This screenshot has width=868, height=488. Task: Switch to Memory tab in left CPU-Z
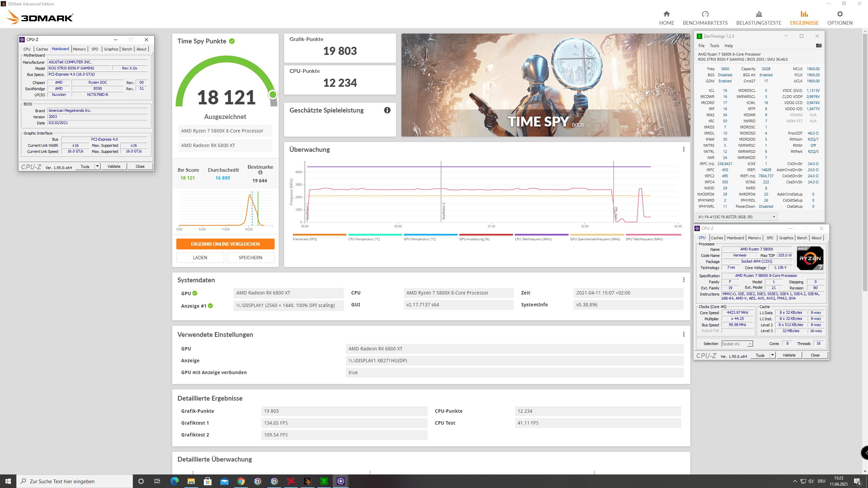tap(79, 49)
